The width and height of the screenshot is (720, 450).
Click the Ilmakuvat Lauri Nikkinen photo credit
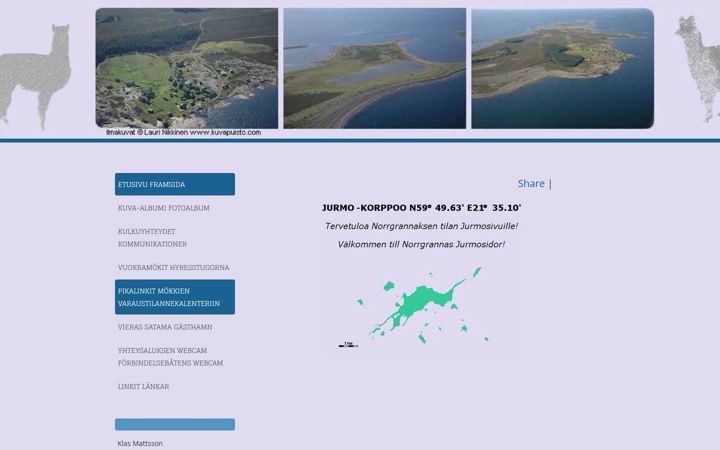click(x=184, y=132)
